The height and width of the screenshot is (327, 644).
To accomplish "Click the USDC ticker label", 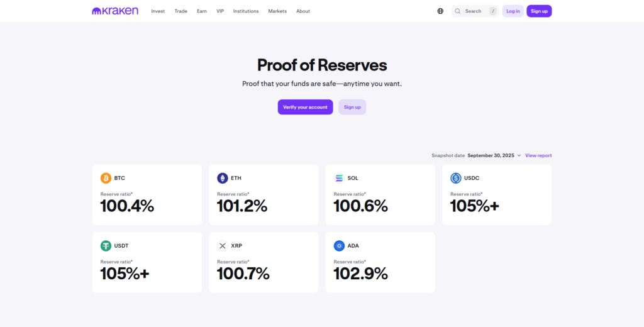I will (472, 179).
